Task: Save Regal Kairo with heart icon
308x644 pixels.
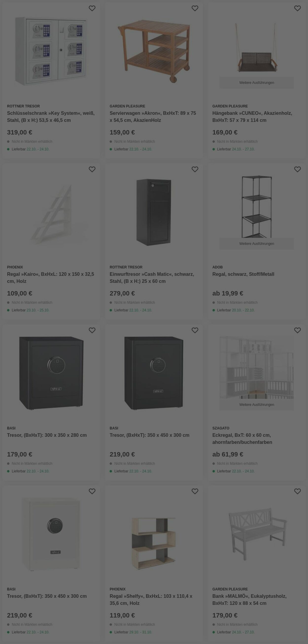Action: click(92, 169)
